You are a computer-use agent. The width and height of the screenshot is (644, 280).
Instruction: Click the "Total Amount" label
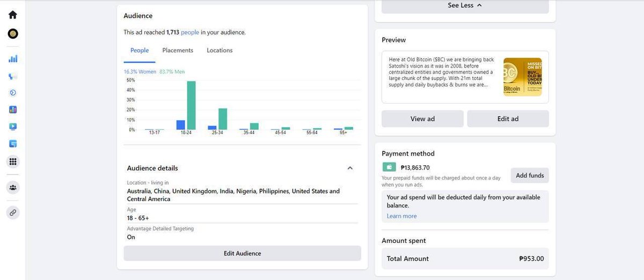click(x=408, y=259)
